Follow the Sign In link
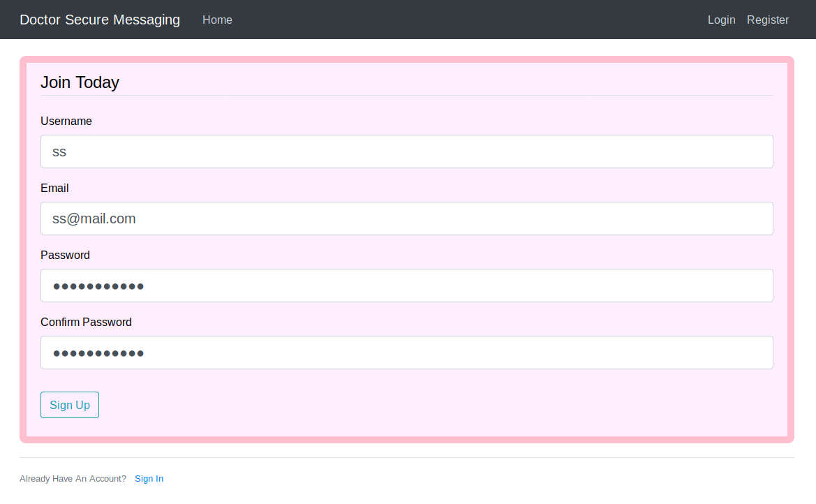The image size is (816, 504). tap(149, 478)
